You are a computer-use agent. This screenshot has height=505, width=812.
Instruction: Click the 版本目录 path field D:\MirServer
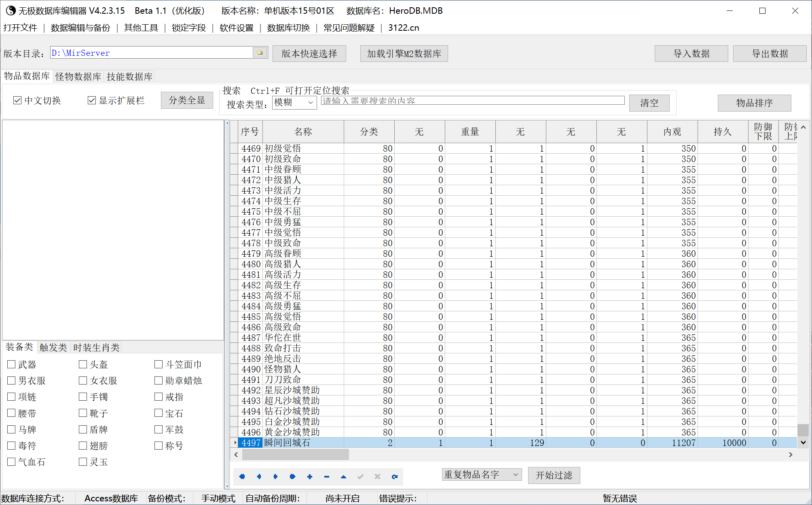pyautogui.click(x=152, y=53)
